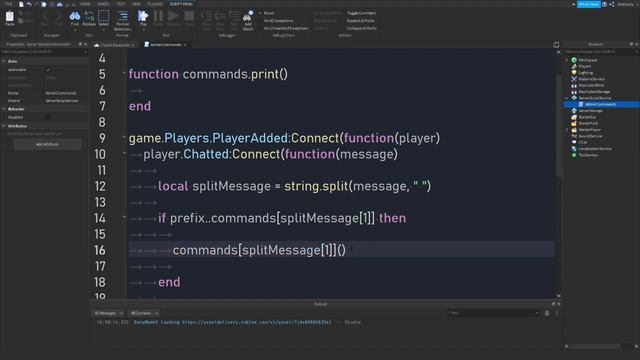Image resolution: width=640 pixels, height=360 pixels.
Task: Click the Format Selection icon
Action: pos(122,16)
